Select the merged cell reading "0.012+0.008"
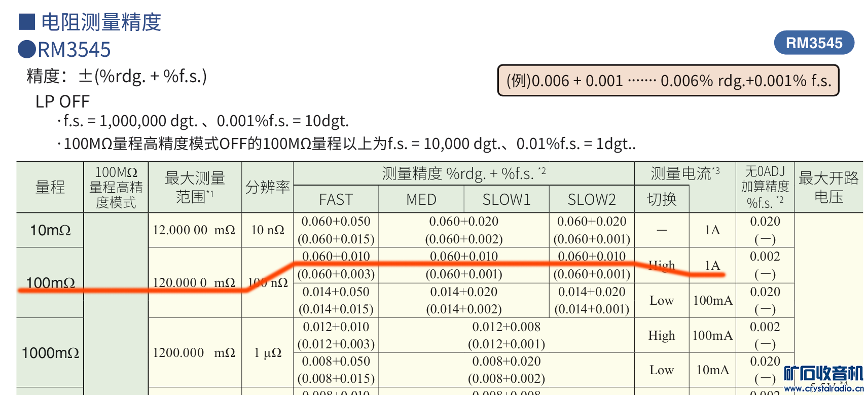This screenshot has height=395, width=868. coord(507,335)
